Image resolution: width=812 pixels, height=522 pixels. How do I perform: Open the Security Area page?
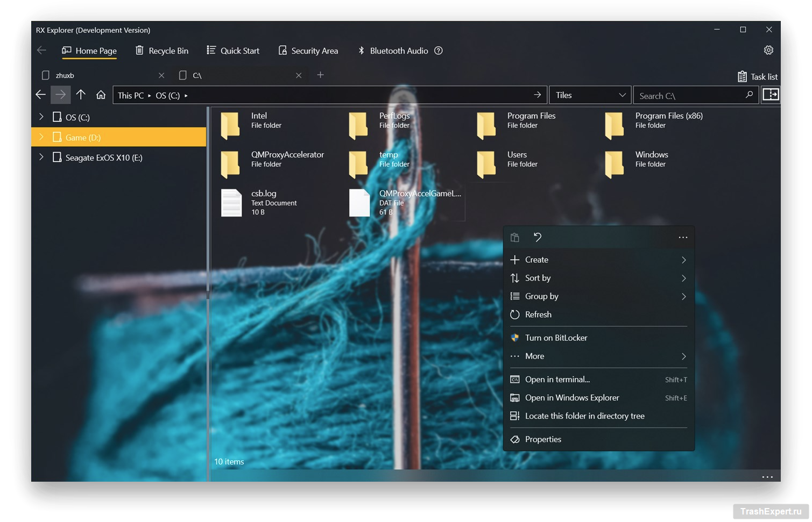(x=308, y=51)
